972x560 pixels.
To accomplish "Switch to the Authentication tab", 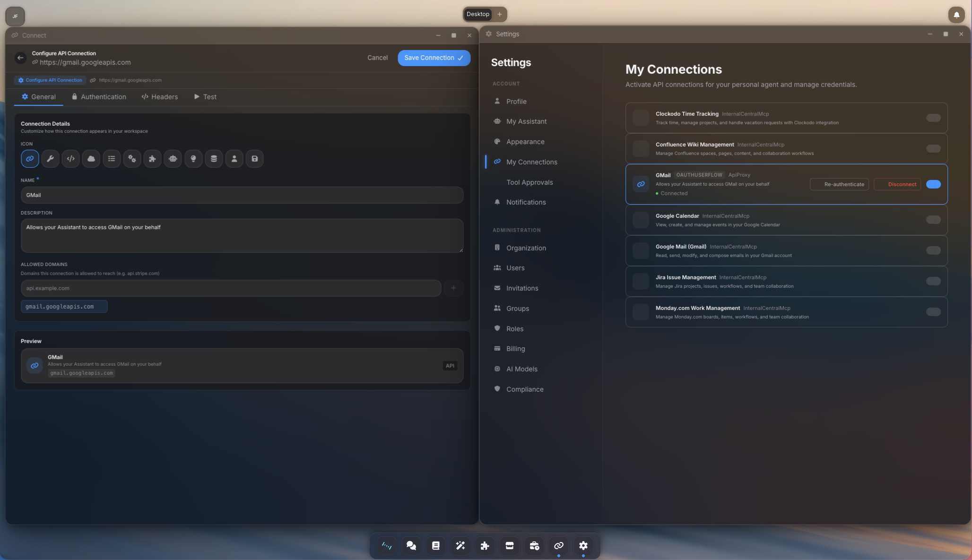I will 99,97.
